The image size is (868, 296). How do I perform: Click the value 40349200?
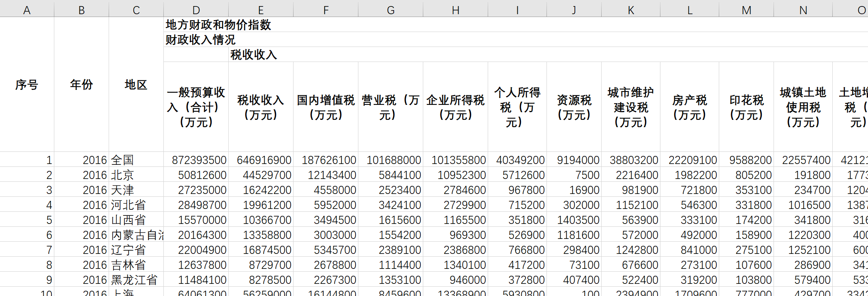(521, 160)
